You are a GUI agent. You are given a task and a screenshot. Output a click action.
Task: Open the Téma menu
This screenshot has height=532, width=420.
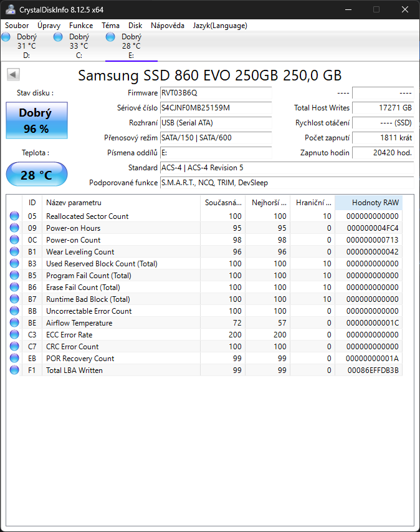coord(110,26)
